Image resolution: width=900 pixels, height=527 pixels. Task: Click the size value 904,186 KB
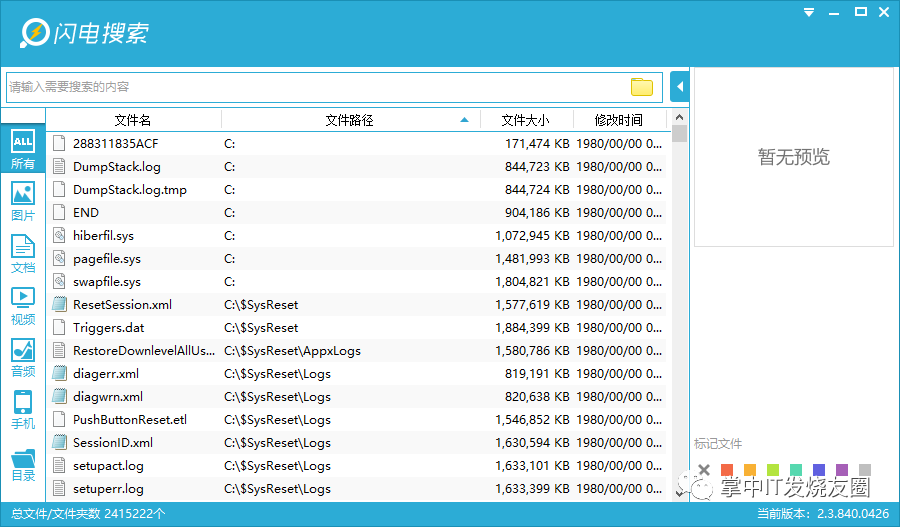[537, 212]
